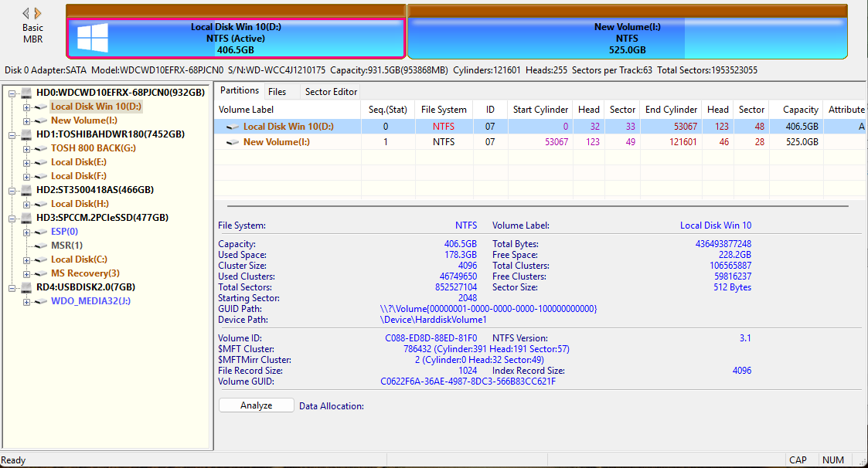Select Local Disk Win 10(D:) table row label
The height and width of the screenshot is (468, 868).
(x=288, y=127)
